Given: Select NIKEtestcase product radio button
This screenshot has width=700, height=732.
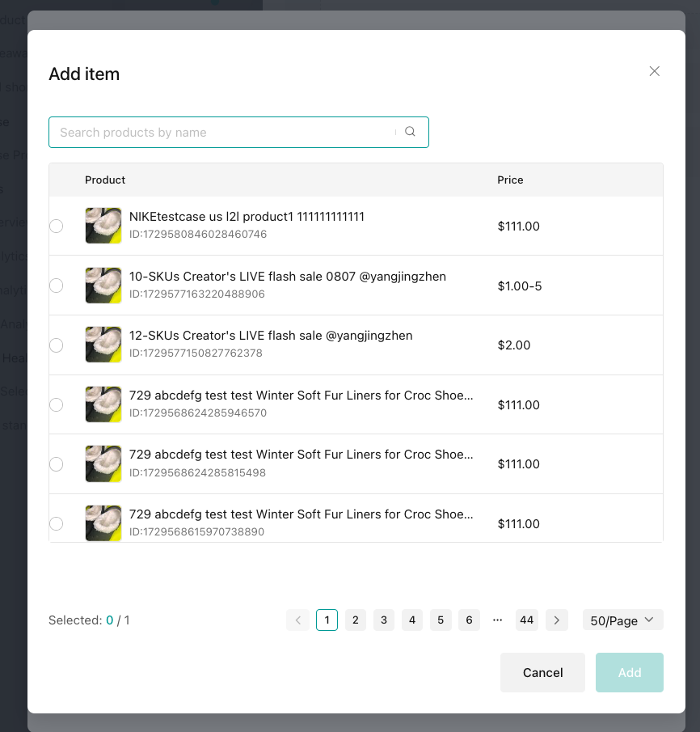Looking at the screenshot, I should pos(56,226).
